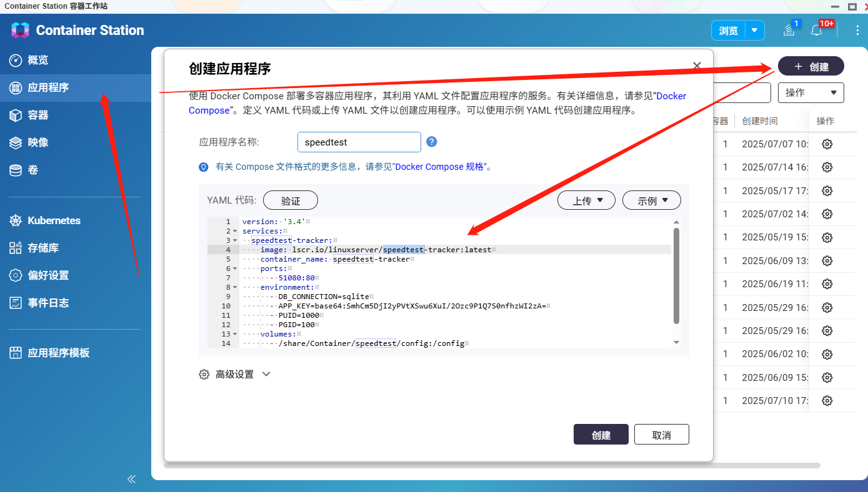This screenshot has width=868, height=492.
Task: Click gear icon for row 2025/06/09 13
Action: (x=827, y=260)
